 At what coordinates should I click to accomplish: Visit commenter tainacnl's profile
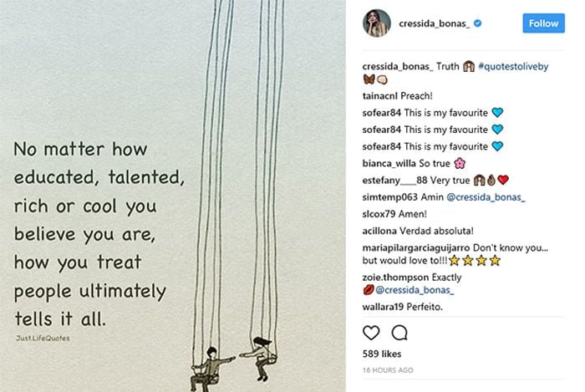(x=379, y=96)
